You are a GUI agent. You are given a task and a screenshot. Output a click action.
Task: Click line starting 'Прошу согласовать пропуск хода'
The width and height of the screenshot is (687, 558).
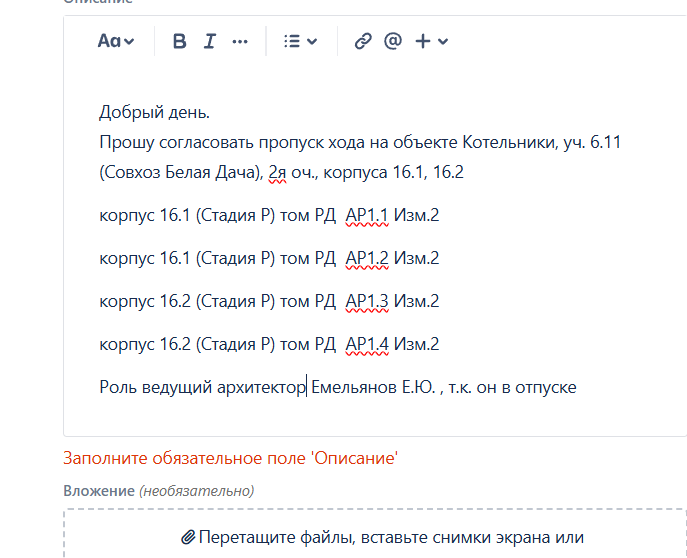(360, 142)
